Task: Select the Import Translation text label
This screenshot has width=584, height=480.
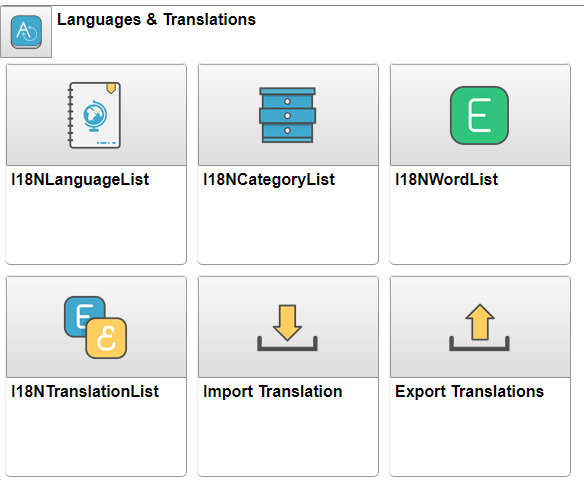Action: 273,392
